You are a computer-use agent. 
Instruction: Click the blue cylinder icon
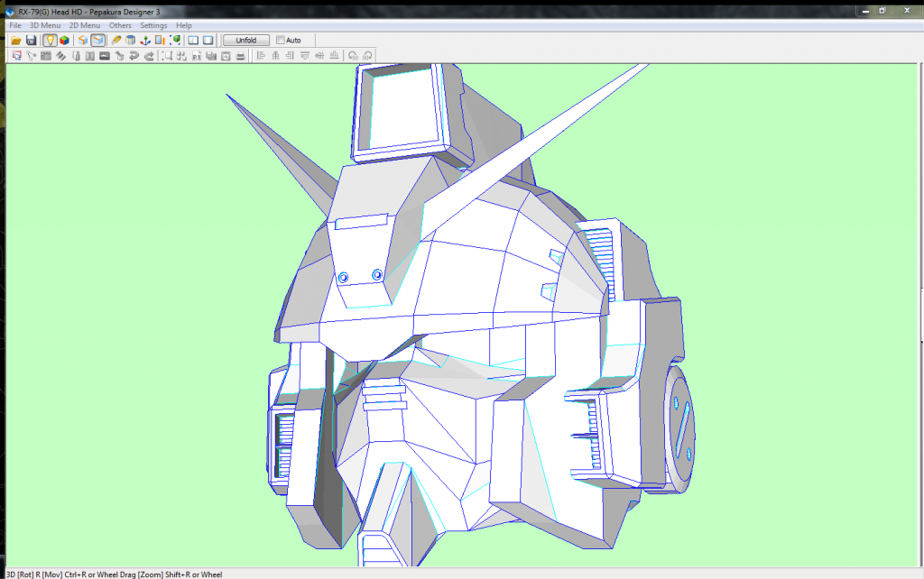pyautogui.click(x=130, y=40)
